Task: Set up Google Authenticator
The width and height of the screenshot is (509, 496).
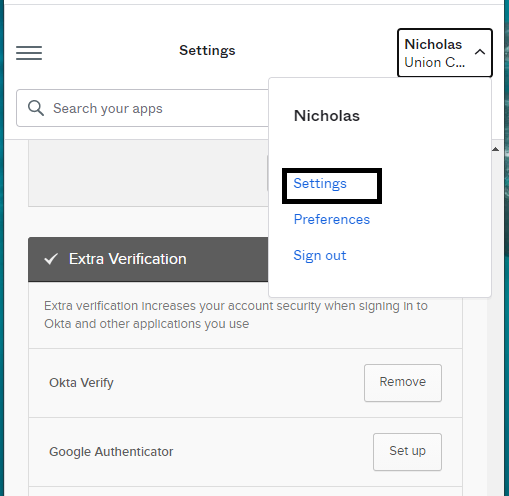Action: coord(407,452)
